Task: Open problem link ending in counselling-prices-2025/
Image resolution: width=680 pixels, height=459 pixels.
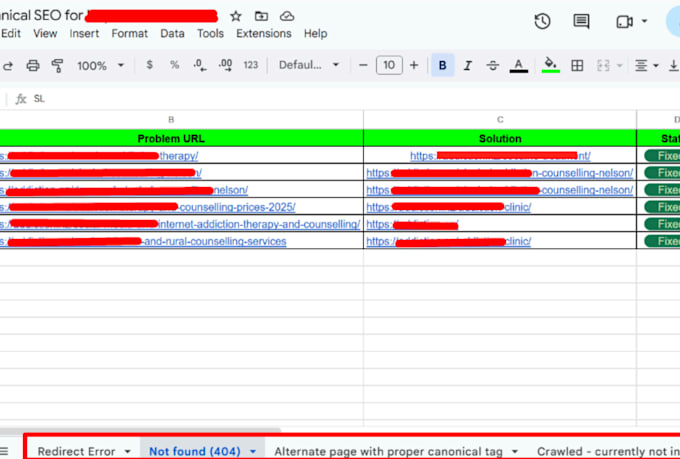Action: 237,207
